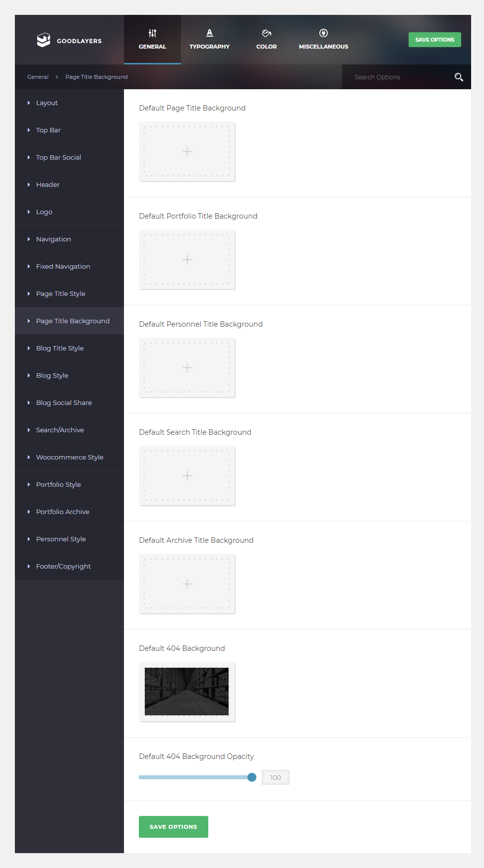Click plus icon for Default Personnel Title Background

click(187, 368)
